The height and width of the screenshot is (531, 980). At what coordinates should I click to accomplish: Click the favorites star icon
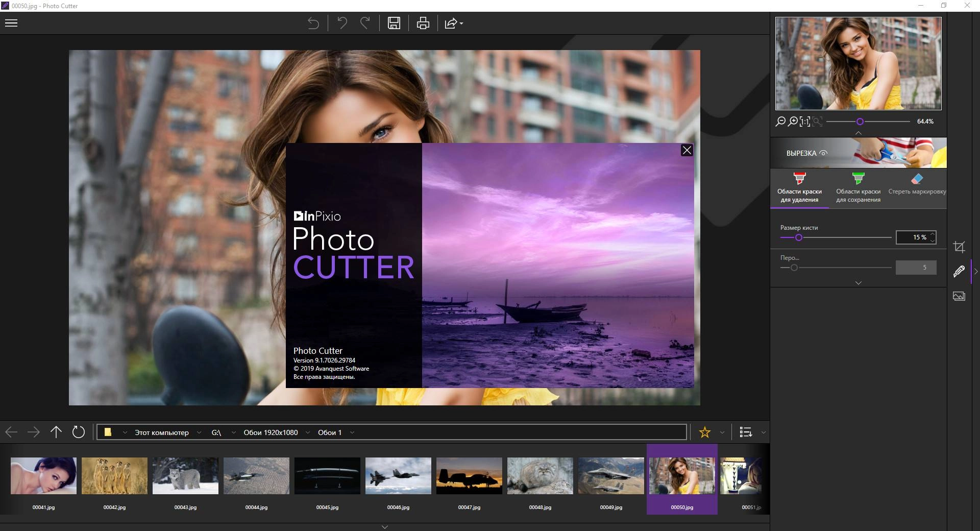click(x=705, y=432)
